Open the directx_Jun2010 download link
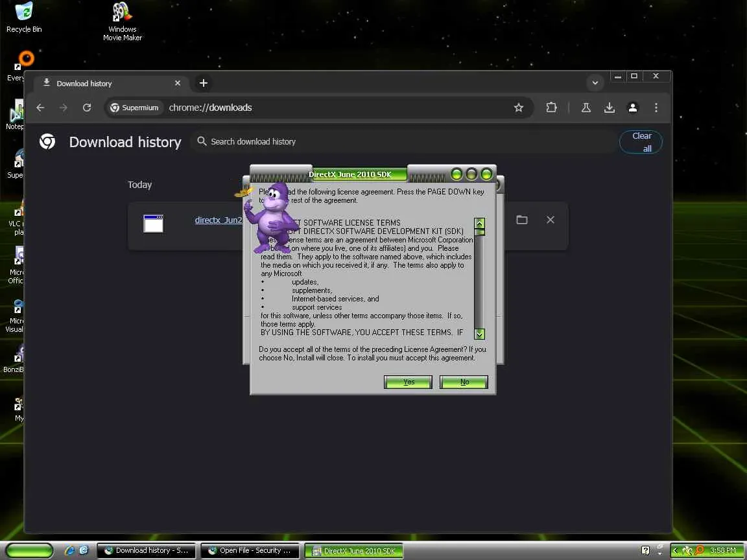Viewport: 747px width, 560px height. [x=219, y=220]
